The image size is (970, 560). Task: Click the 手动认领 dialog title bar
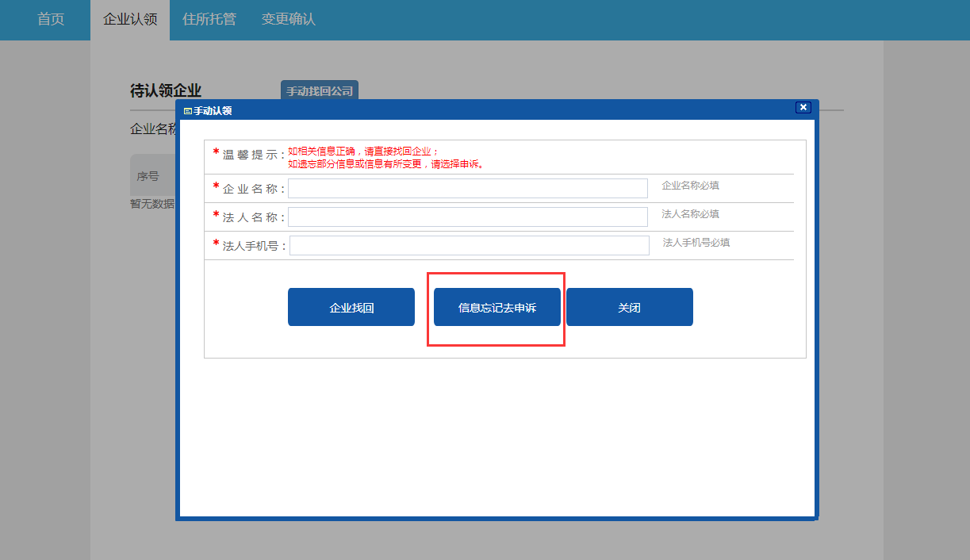476,110
